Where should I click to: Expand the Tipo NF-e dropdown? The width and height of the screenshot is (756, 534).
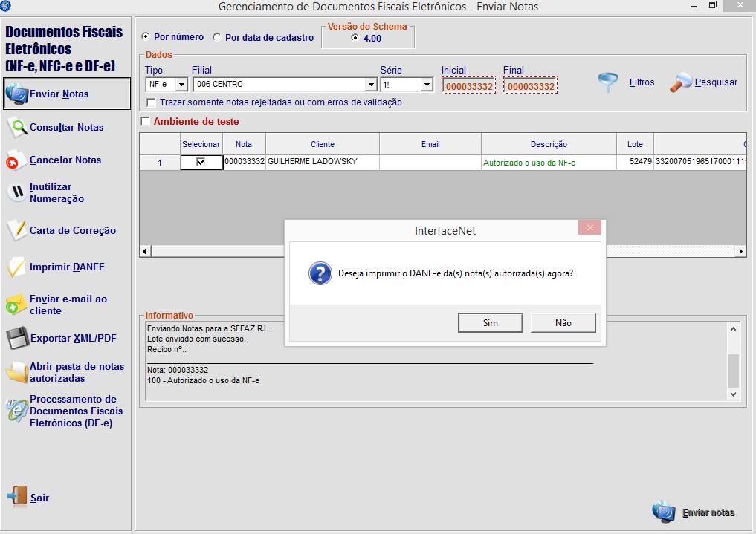click(x=181, y=85)
